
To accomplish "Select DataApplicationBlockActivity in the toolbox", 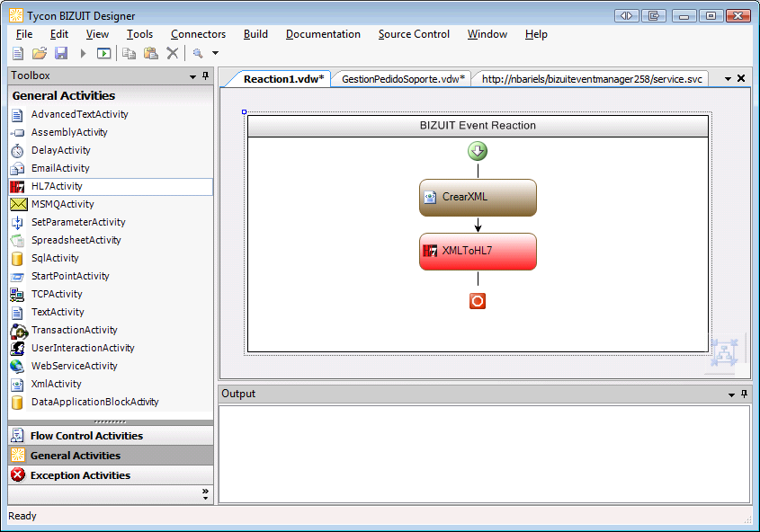I will [111, 402].
